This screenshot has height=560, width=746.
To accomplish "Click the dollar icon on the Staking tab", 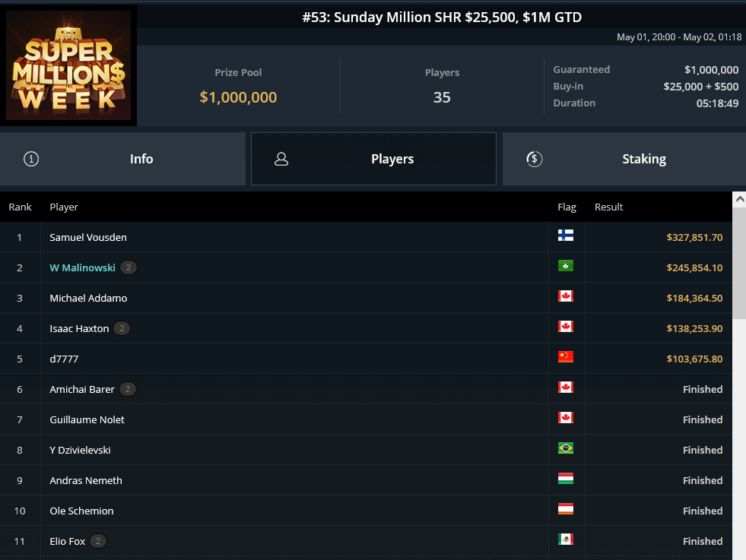I will [x=534, y=159].
